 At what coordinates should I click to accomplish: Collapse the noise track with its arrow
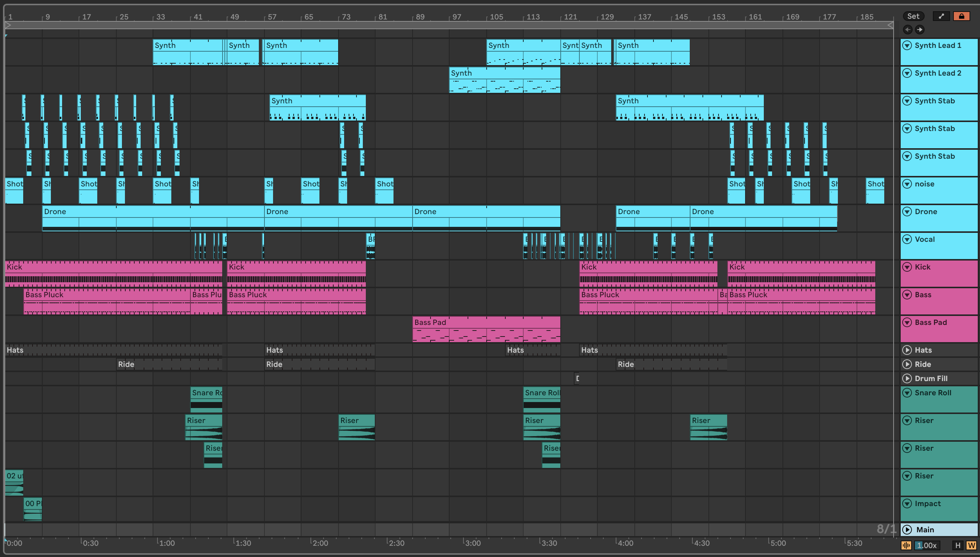click(x=907, y=184)
